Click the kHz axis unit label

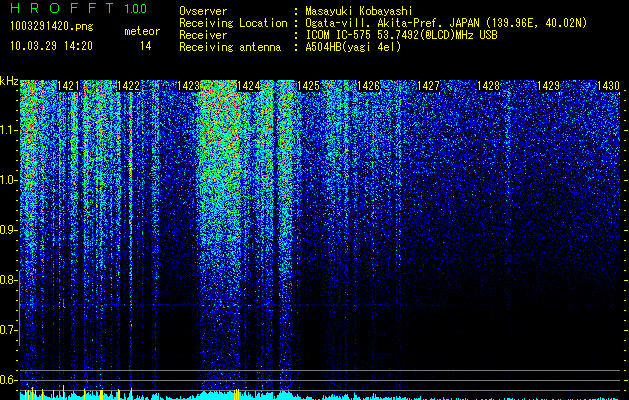(x=9, y=81)
